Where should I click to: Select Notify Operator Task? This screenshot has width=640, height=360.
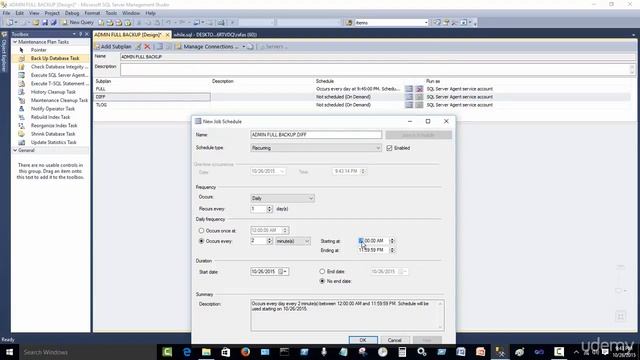53,109
